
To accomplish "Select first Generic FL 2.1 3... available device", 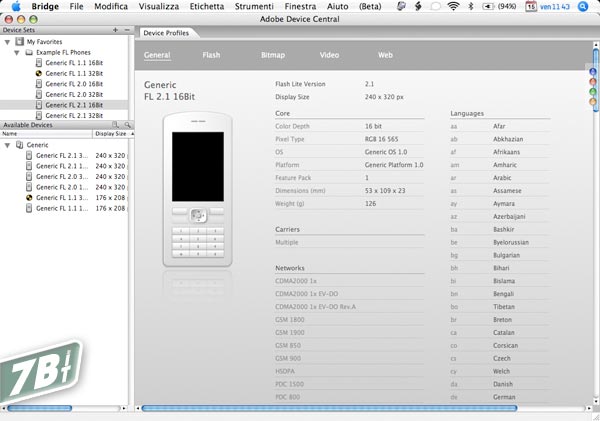I will coord(62,155).
